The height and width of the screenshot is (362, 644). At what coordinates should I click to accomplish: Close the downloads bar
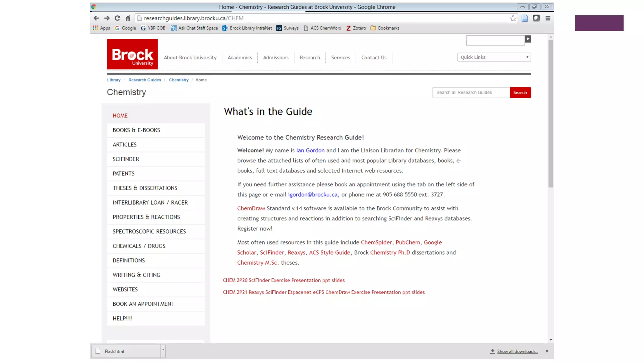coord(547,351)
